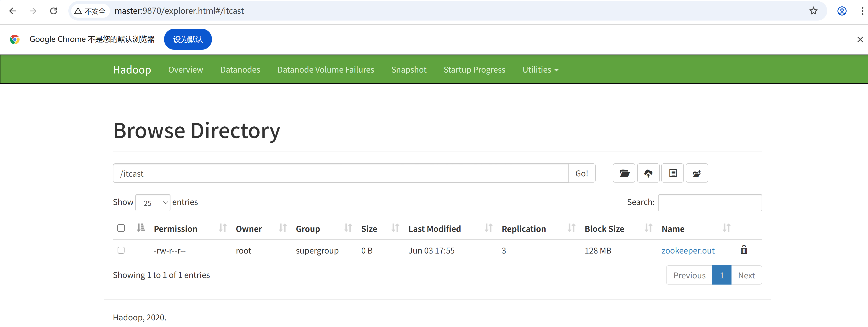Reload the page
This screenshot has height=327, width=868.
pyautogui.click(x=54, y=11)
